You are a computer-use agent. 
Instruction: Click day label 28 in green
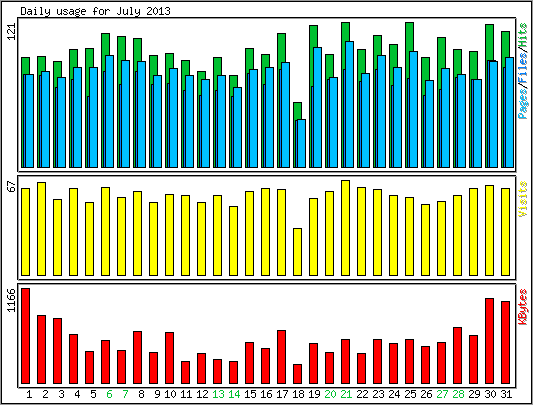click(x=458, y=394)
